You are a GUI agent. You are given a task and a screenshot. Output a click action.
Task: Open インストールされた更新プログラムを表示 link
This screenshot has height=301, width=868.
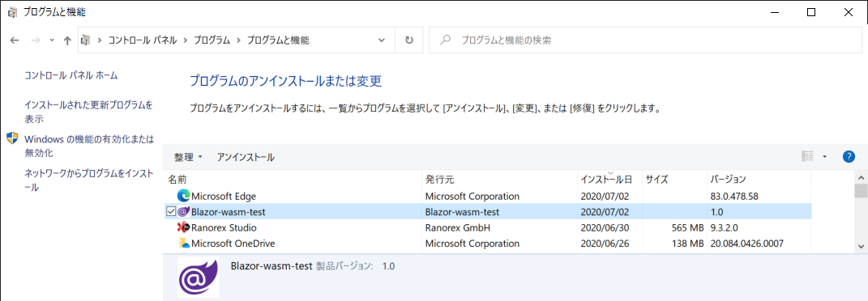pos(88,112)
